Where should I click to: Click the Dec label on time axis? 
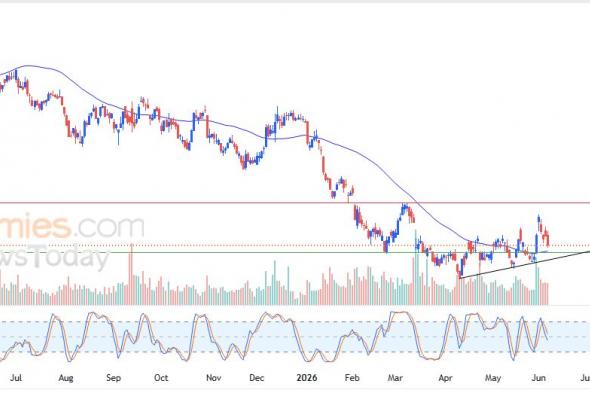point(257,378)
